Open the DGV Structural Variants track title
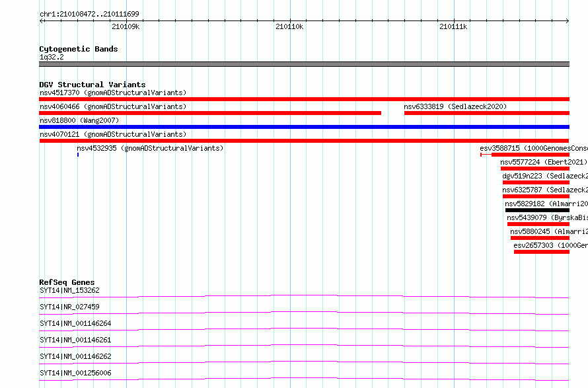 92,85
